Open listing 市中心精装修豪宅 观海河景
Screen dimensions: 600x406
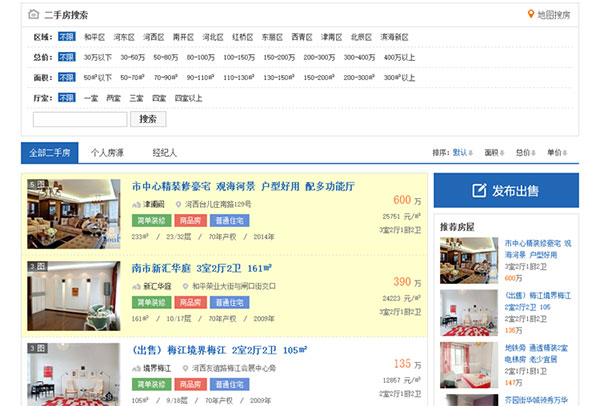(x=243, y=186)
